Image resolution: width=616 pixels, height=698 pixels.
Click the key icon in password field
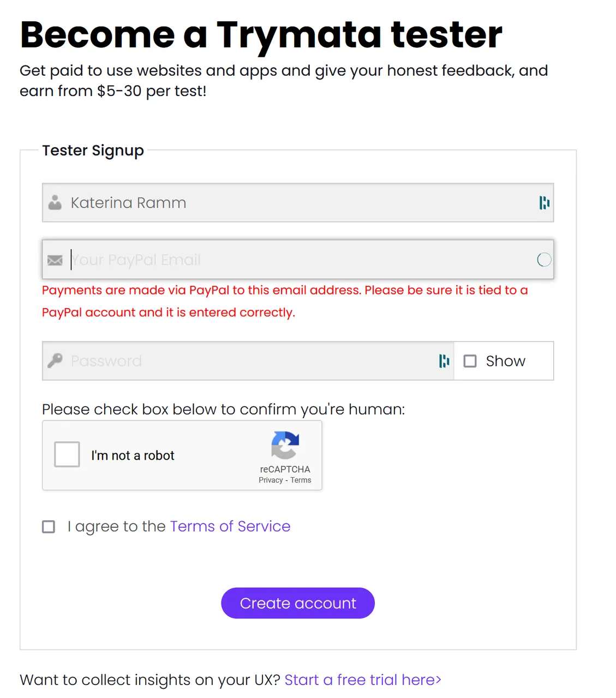55,360
